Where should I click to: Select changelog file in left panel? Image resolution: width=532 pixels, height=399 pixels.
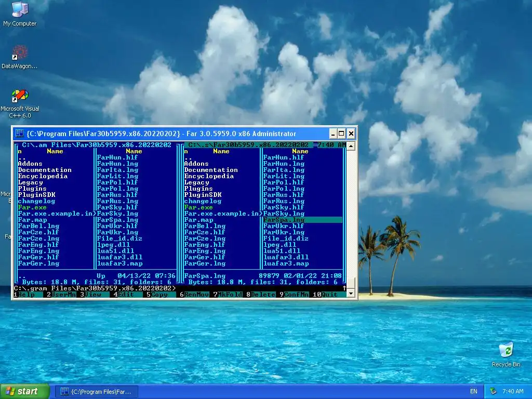[36, 201]
